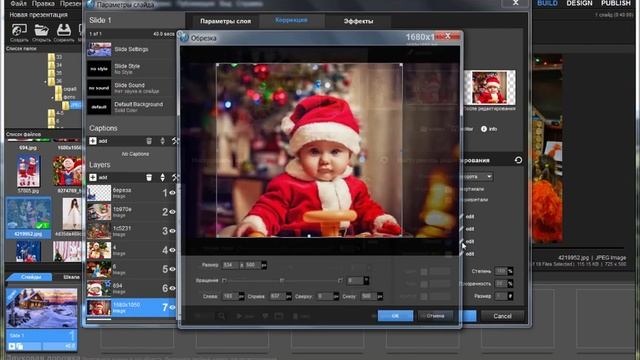Toggle visibility of layer 5
Screen dimensions: 640x360
pyautogui.click(x=172, y=269)
